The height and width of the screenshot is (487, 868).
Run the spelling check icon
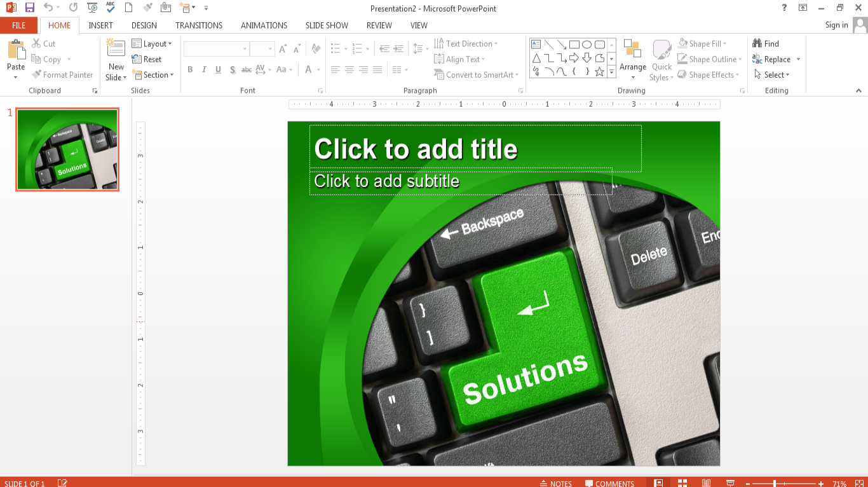pos(111,8)
